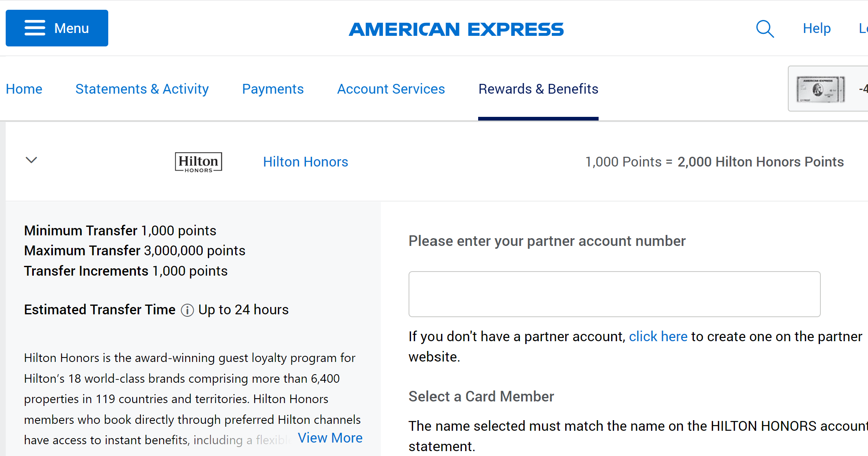Open the search magnifier icon
This screenshot has width=868, height=456.
[x=765, y=29]
